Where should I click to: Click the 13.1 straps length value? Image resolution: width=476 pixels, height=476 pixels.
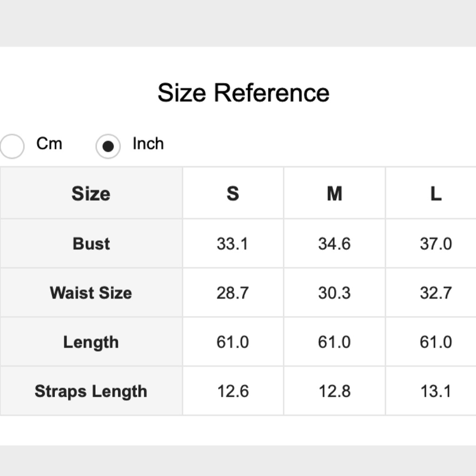pyautogui.click(x=436, y=391)
